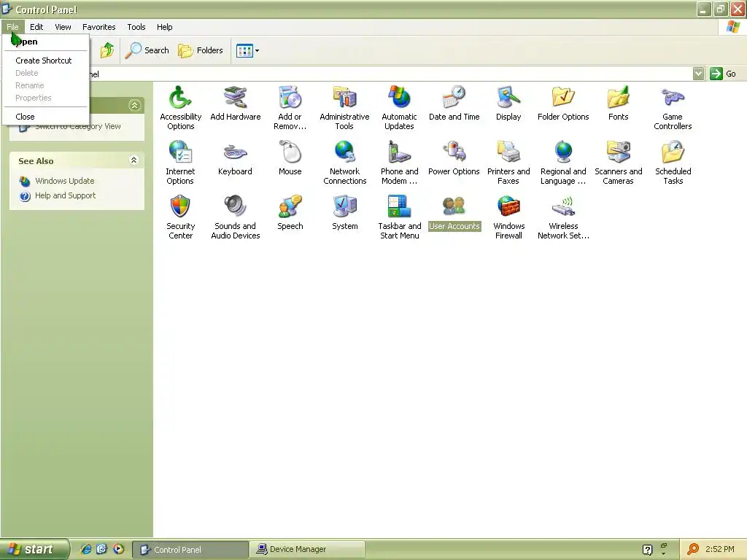Open Network Connections icon

pos(344,152)
